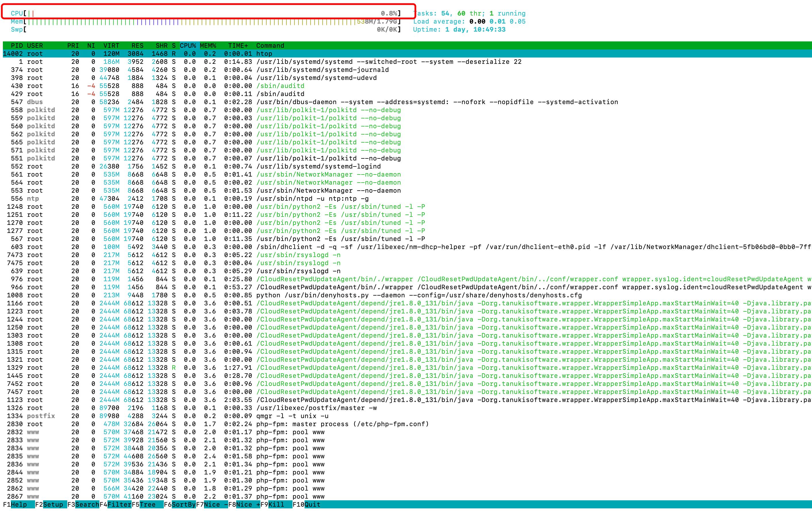Sort by the MEM% column header
The height and width of the screenshot is (517, 812).
point(208,45)
